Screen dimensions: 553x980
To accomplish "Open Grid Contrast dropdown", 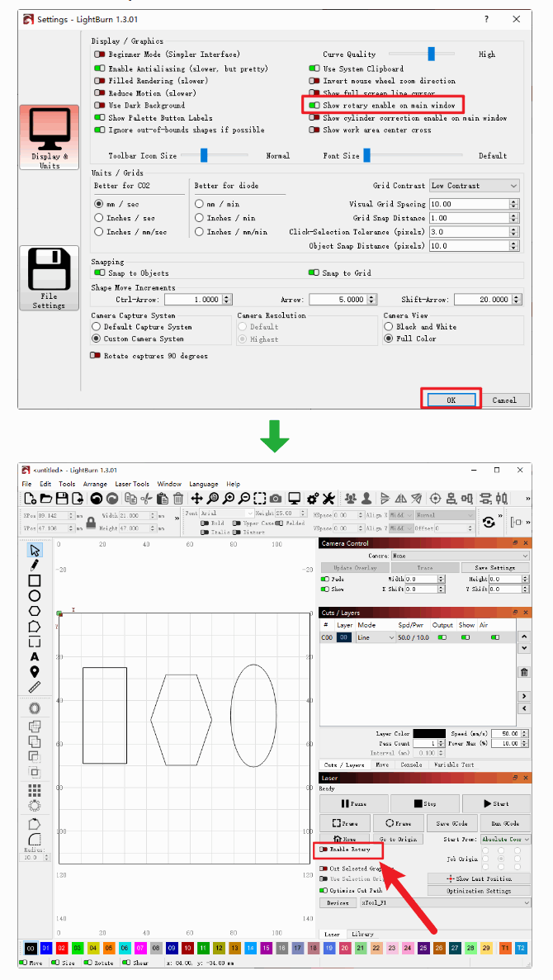I will (x=475, y=186).
